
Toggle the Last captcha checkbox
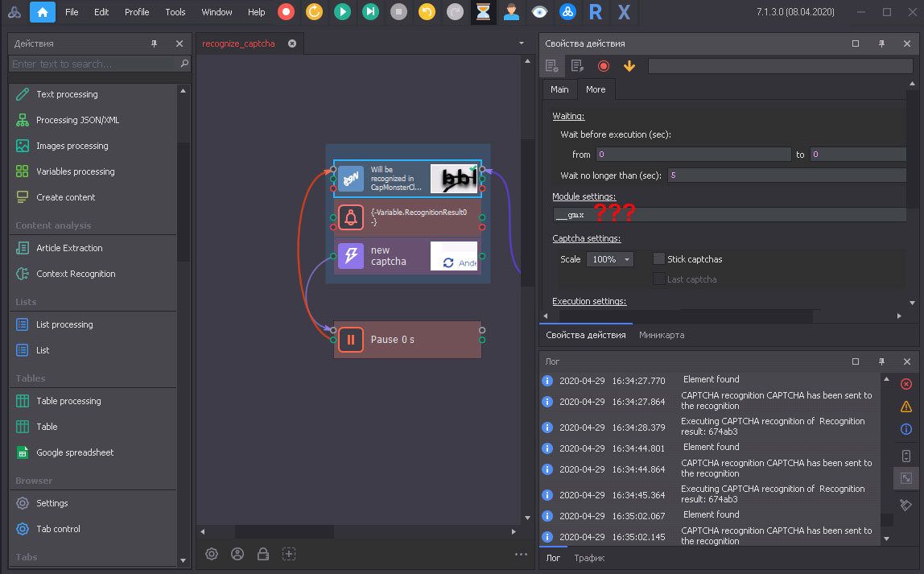pos(659,279)
